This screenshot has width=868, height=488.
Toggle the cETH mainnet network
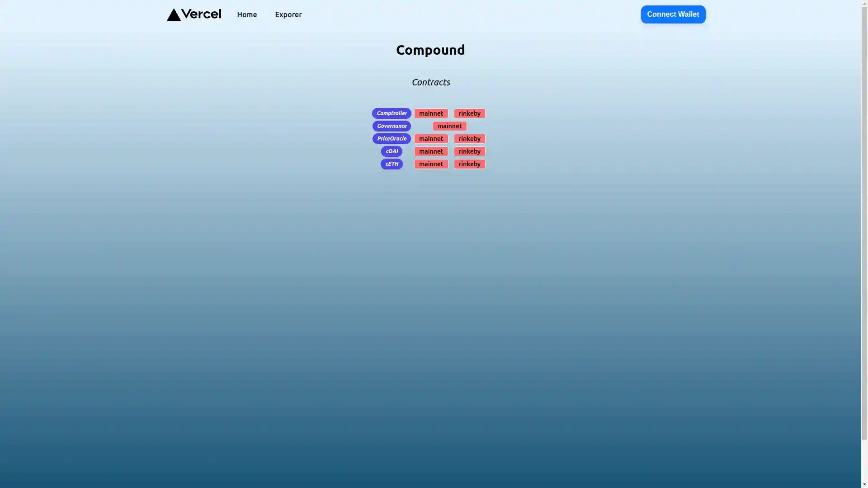pyautogui.click(x=431, y=164)
